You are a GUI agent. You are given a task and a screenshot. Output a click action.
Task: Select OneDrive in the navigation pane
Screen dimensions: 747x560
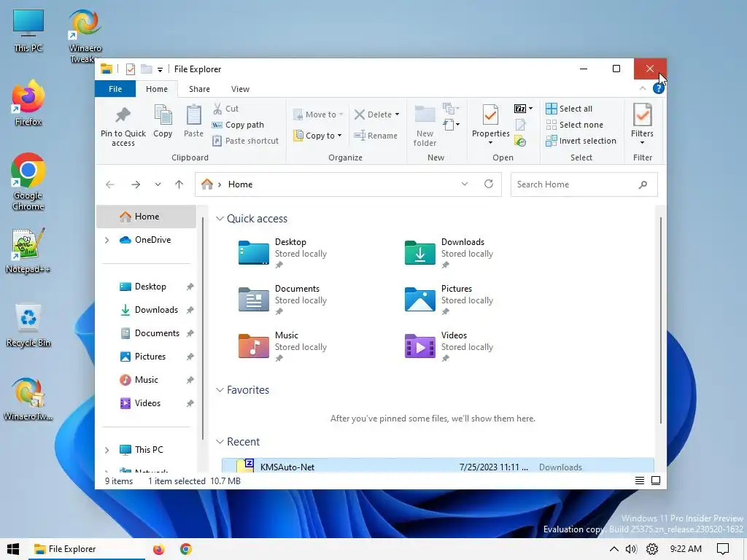[x=145, y=240]
